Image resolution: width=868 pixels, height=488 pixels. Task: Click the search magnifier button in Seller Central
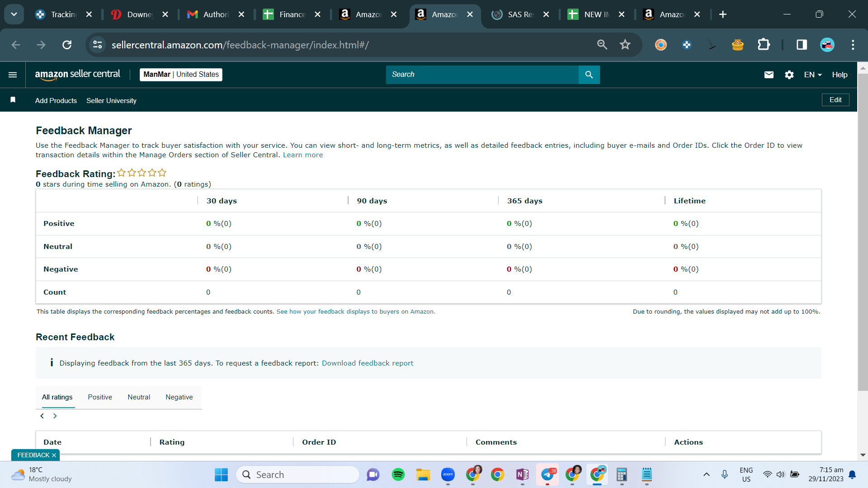[x=589, y=75]
